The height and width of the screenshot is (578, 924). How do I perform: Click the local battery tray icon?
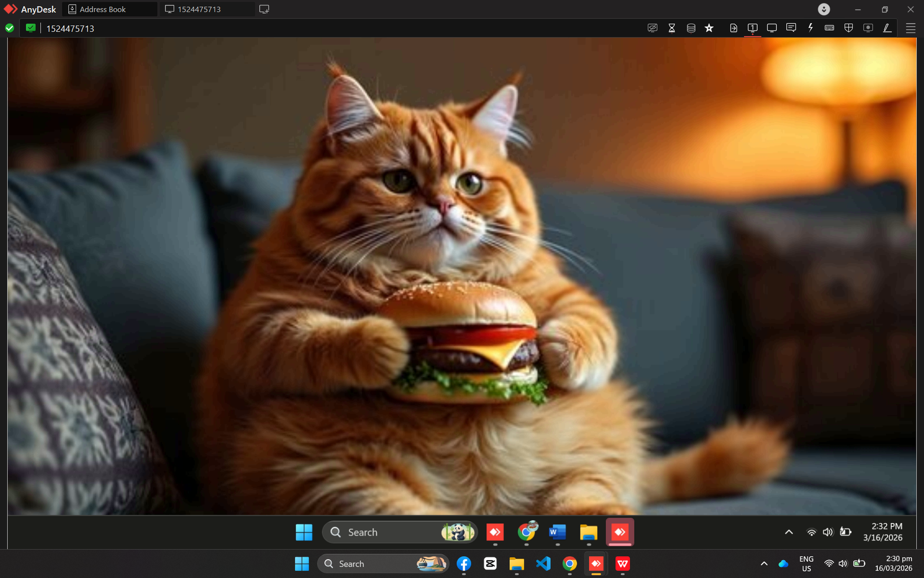click(859, 564)
